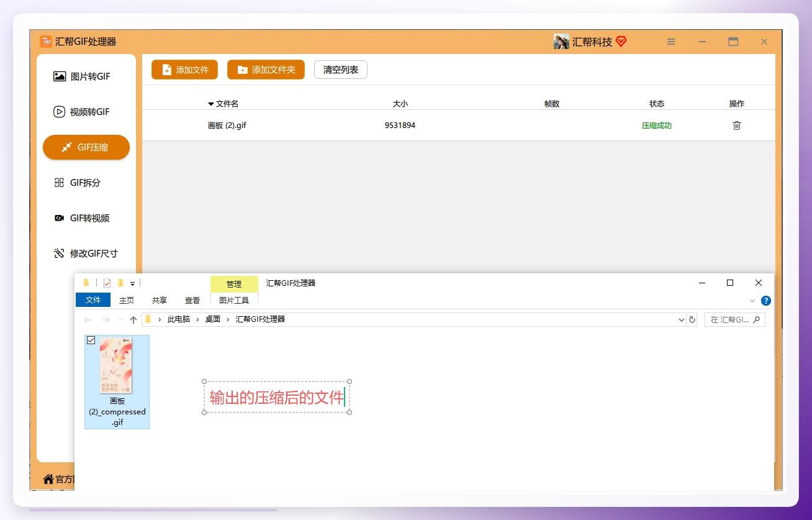Open the 管理 contextual tab
This screenshot has width=812, height=520.
coord(234,284)
